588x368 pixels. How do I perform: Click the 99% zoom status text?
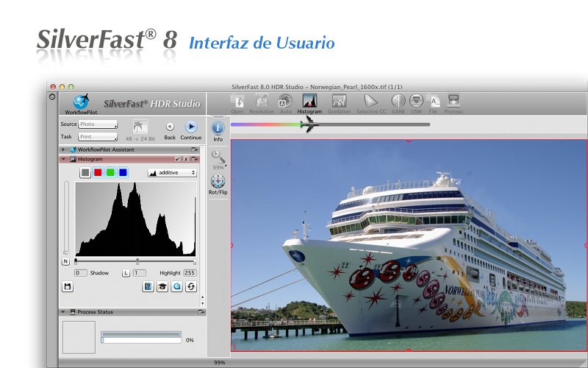pyautogui.click(x=219, y=362)
